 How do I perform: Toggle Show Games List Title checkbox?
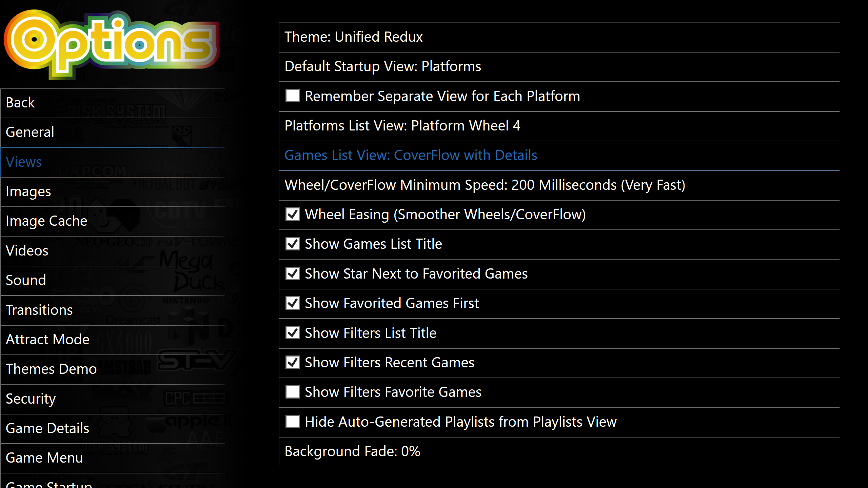pos(292,244)
